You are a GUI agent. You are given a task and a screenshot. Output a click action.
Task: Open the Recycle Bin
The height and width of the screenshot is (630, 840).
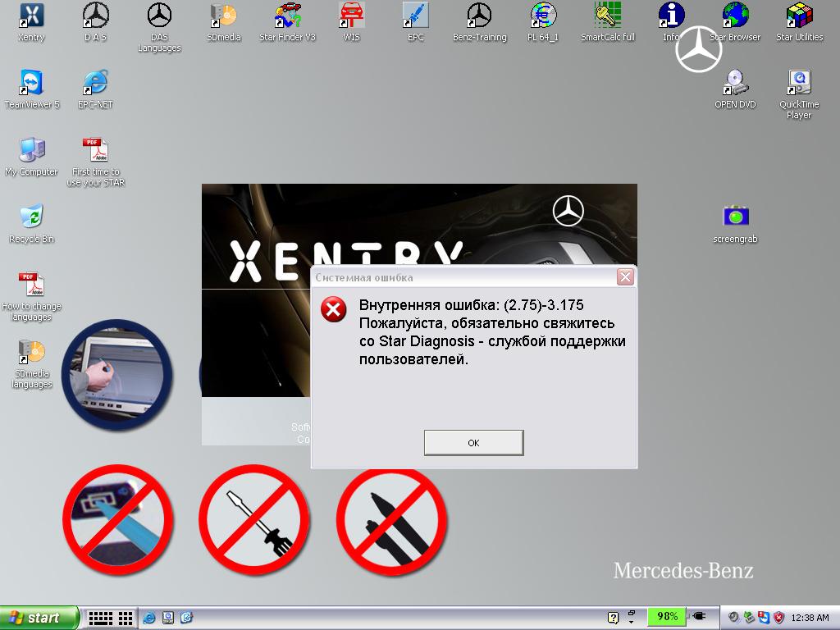(31, 224)
